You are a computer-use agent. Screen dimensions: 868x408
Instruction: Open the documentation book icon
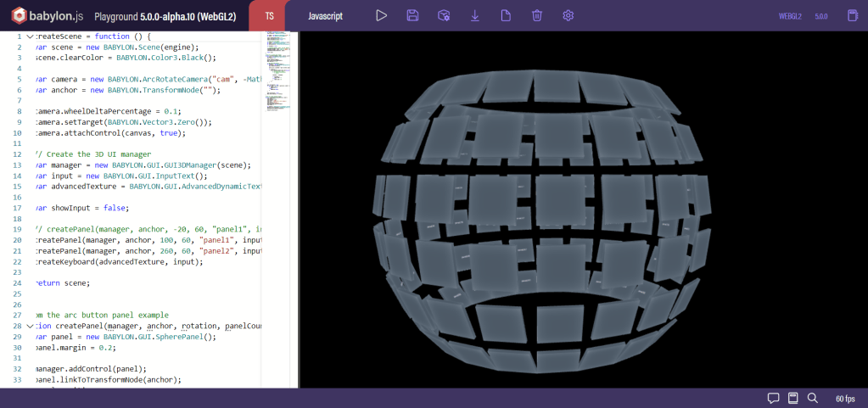(793, 398)
